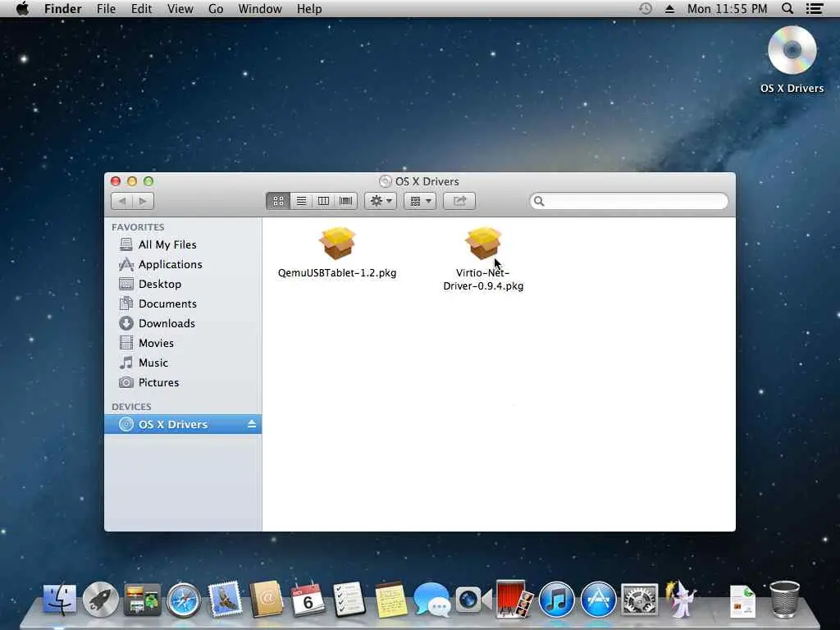Click the eject icon in menu bar

669,8
